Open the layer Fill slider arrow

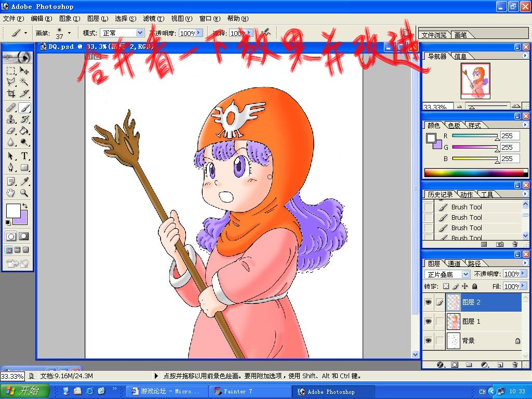[x=523, y=286]
